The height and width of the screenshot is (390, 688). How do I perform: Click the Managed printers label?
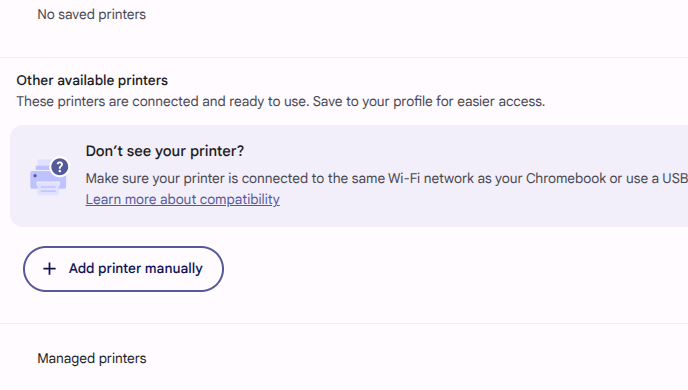pyautogui.click(x=92, y=358)
